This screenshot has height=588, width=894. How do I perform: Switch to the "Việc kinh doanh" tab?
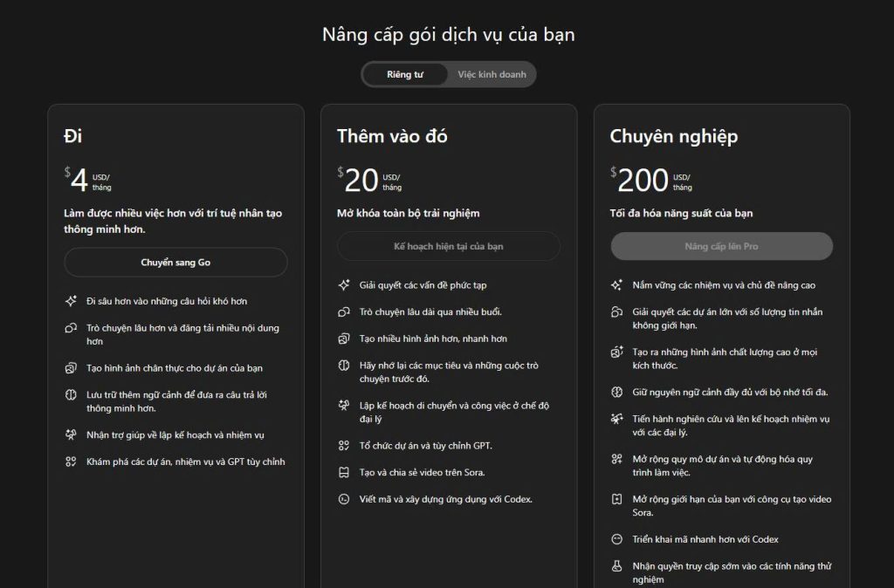(492, 75)
